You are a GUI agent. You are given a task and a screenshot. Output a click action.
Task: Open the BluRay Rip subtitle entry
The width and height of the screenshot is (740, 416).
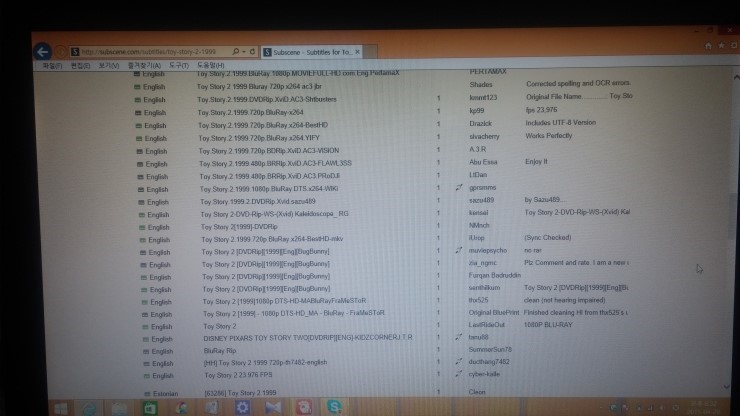tap(220, 351)
